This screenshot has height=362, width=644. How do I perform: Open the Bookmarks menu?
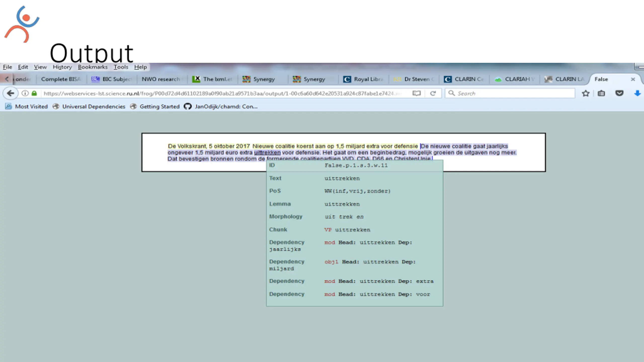(93, 67)
